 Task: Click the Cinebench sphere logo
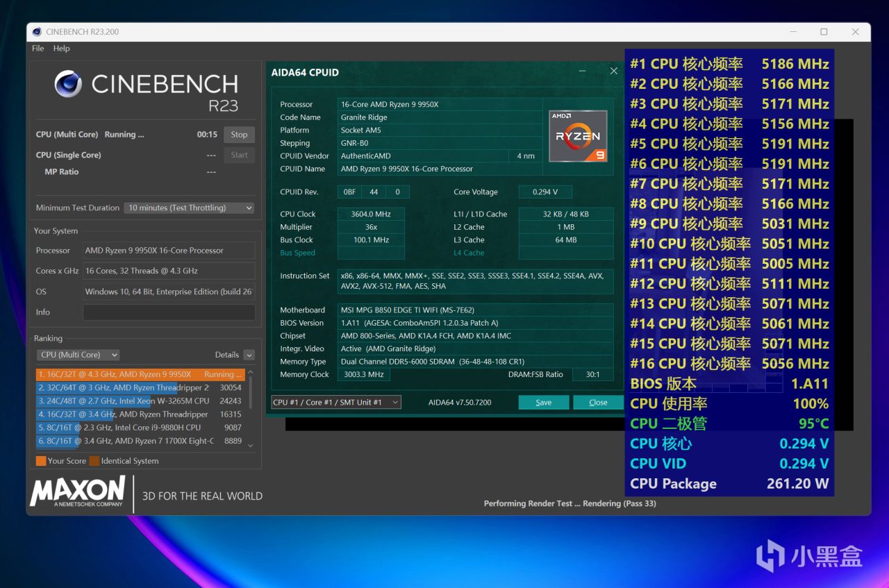(69, 84)
